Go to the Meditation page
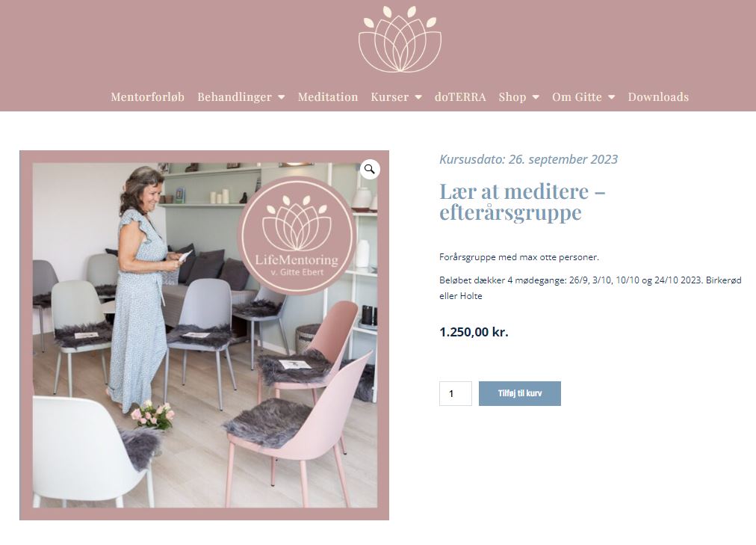This screenshot has width=756, height=545. pyautogui.click(x=328, y=97)
